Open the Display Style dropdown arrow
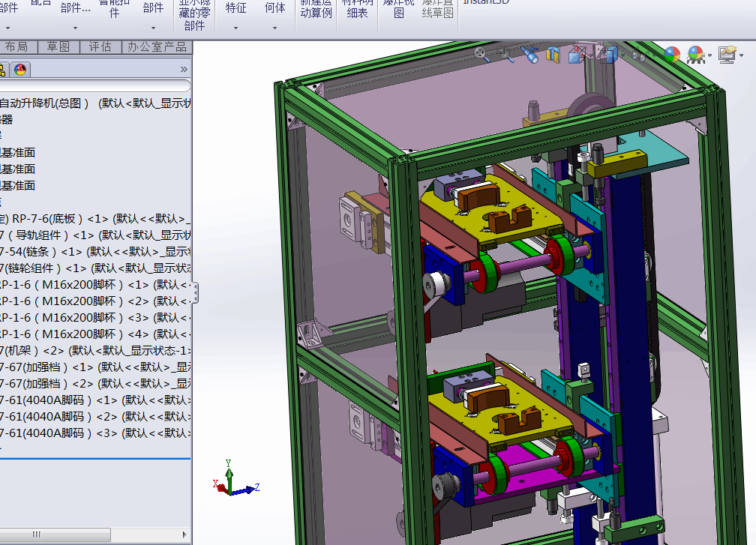 click(622, 56)
